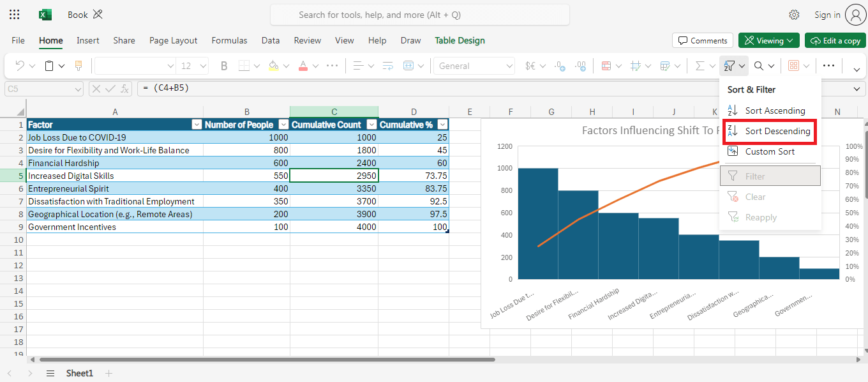This screenshot has width=868, height=382.
Task: Open the Number of People filter dropdown
Action: pos(283,125)
